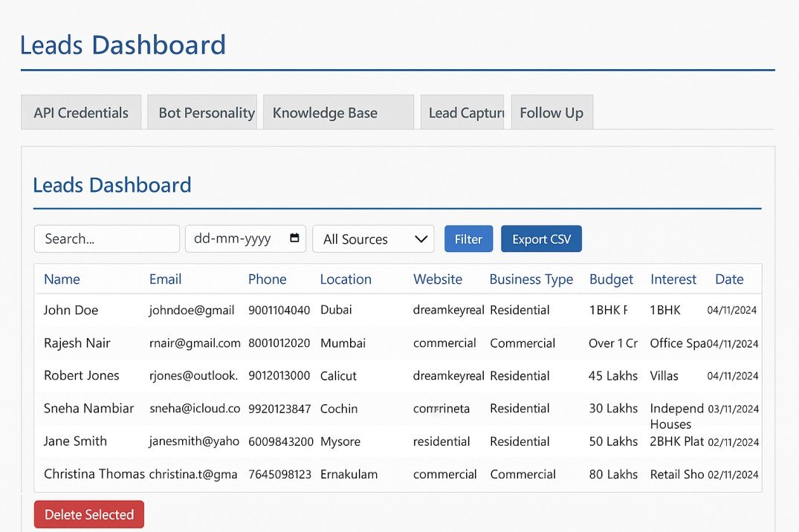Open the Bot Personality tab
Screen dimensions: 799x532
coord(202,113)
